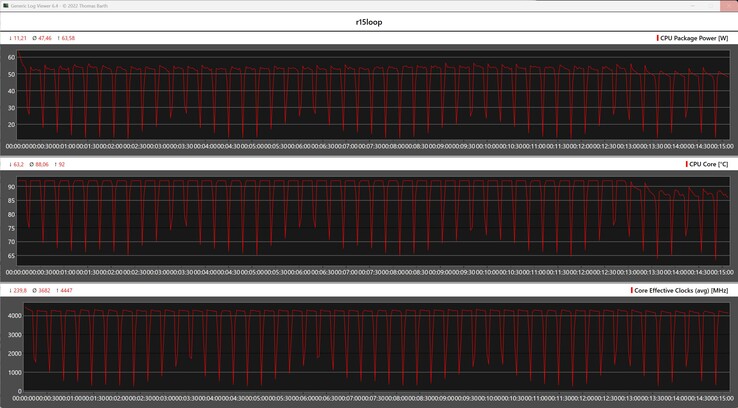738x408 pixels.
Task: Click the average value 88,06 of CPU Core
Action: pos(41,164)
